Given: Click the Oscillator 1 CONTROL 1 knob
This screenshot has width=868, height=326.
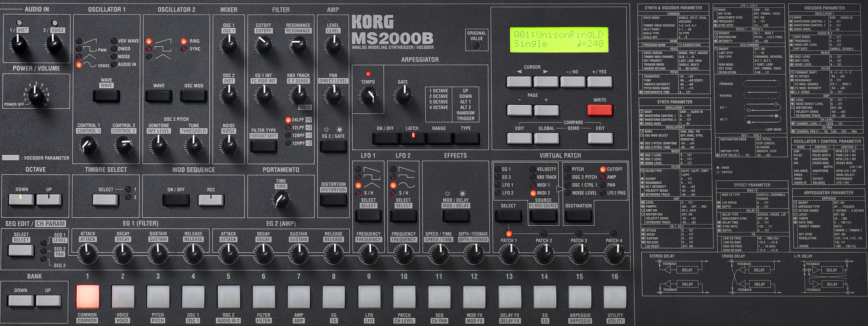Looking at the screenshot, I should click(88, 145).
